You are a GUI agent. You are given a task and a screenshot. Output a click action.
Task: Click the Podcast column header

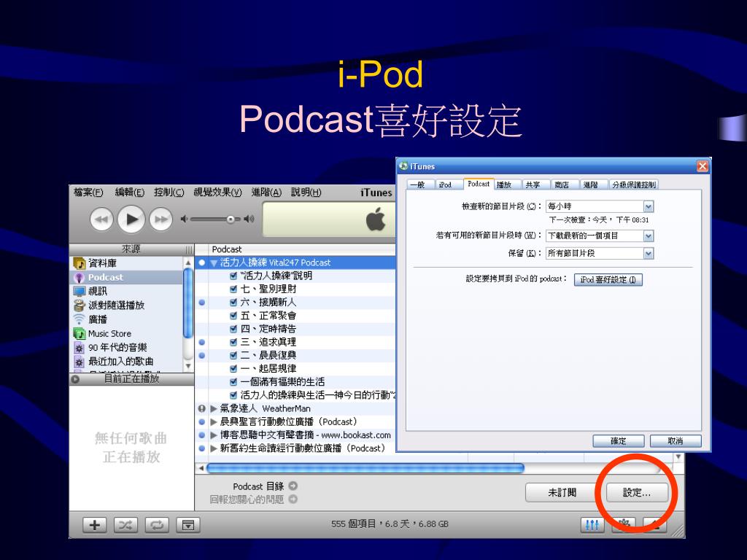(x=302, y=249)
